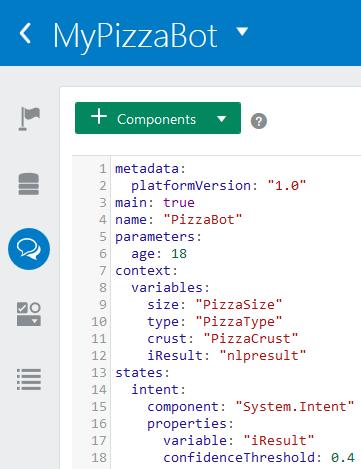Click the 'context:' line

click(x=146, y=271)
